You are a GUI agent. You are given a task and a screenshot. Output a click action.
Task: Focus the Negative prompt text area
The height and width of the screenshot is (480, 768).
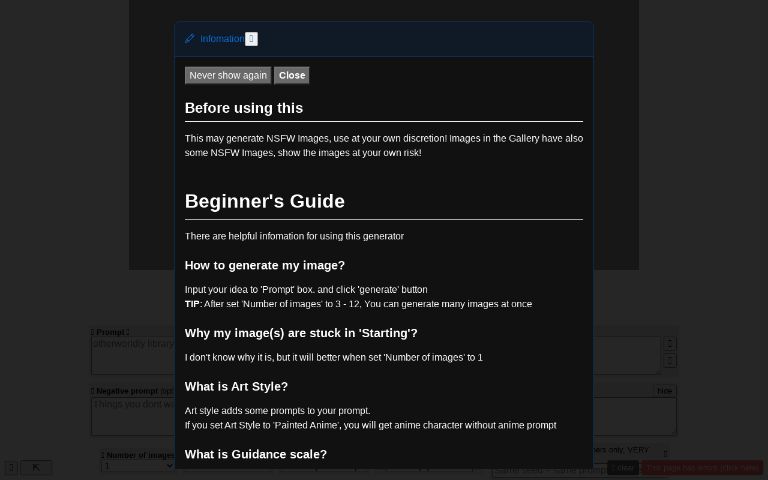click(132, 416)
